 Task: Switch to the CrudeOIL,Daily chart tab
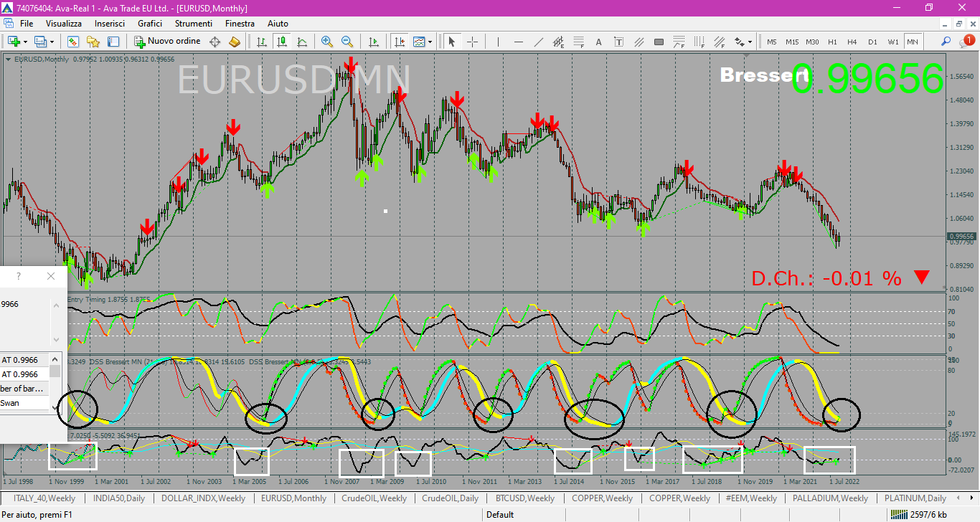[451, 498]
